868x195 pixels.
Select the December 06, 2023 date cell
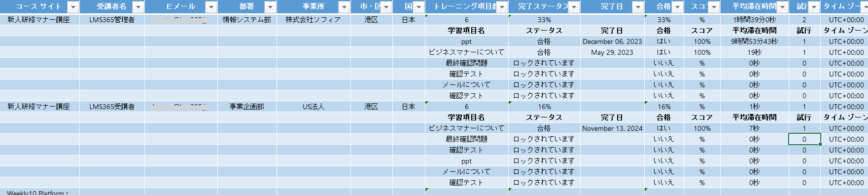612,41
